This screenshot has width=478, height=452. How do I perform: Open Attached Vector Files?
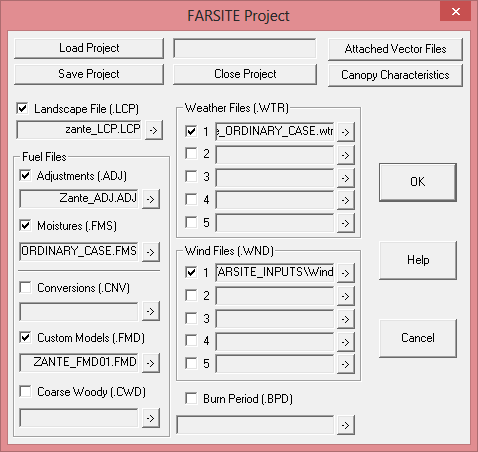[395, 49]
